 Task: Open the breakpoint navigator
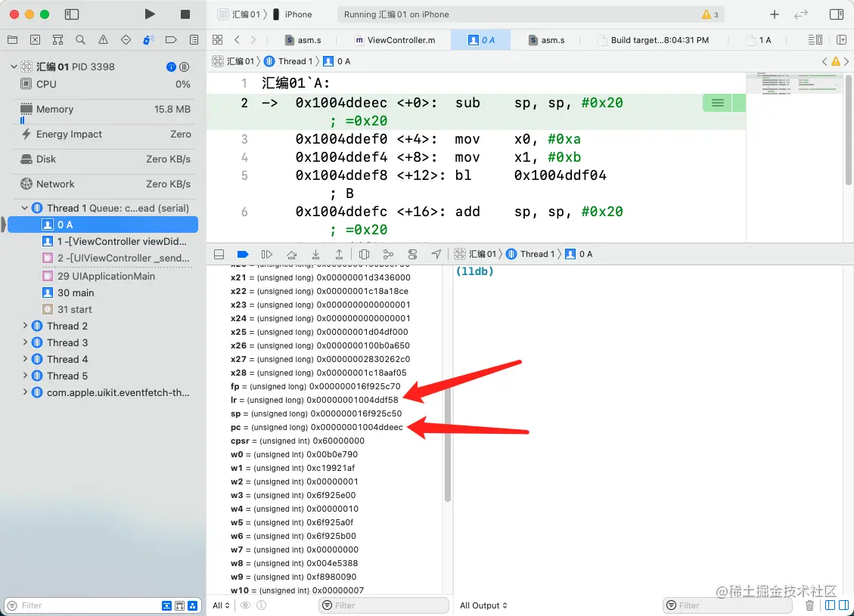click(171, 40)
